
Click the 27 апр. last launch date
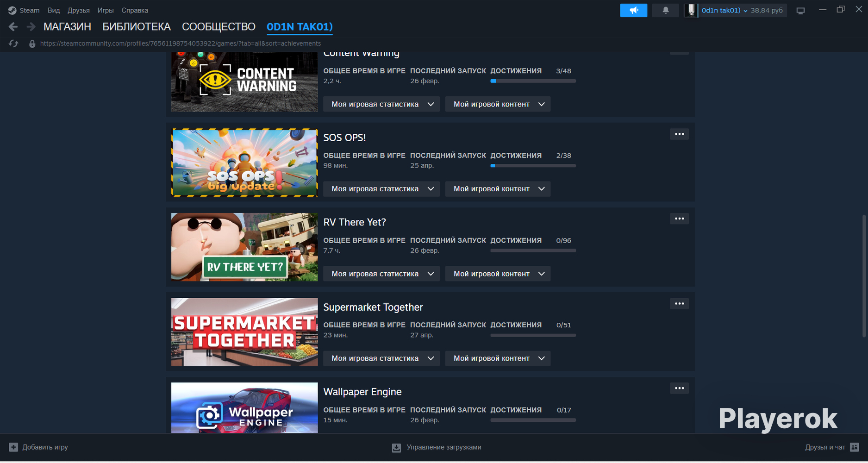(422, 335)
